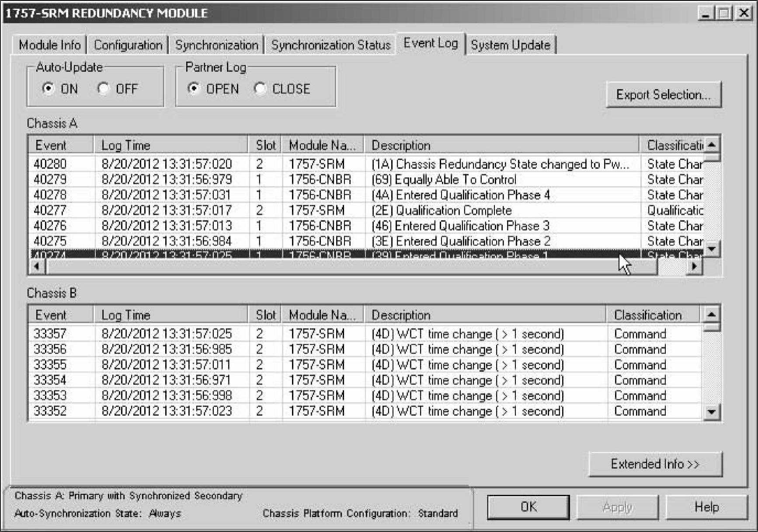758x532 pixels.
Task: Click 'Entered Qualification Phase 3' description
Action: click(x=460, y=226)
